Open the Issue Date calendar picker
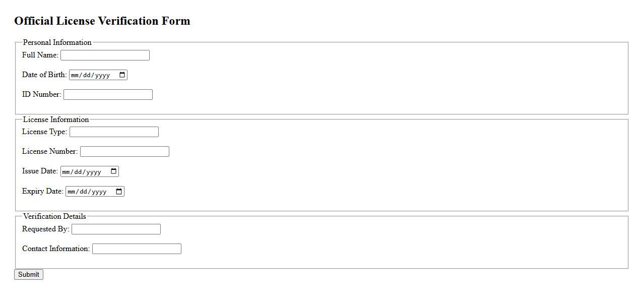This screenshot has height=303, width=644. (x=113, y=171)
